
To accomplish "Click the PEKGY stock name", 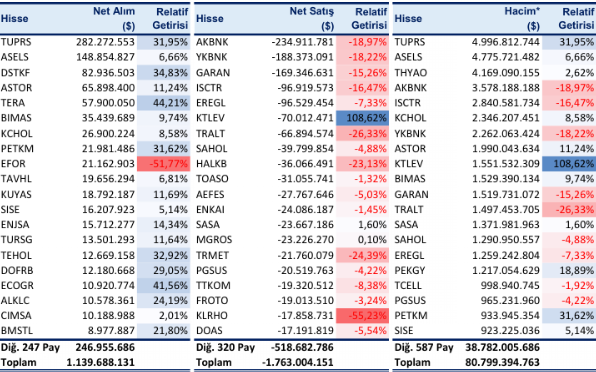I will pos(409,270).
